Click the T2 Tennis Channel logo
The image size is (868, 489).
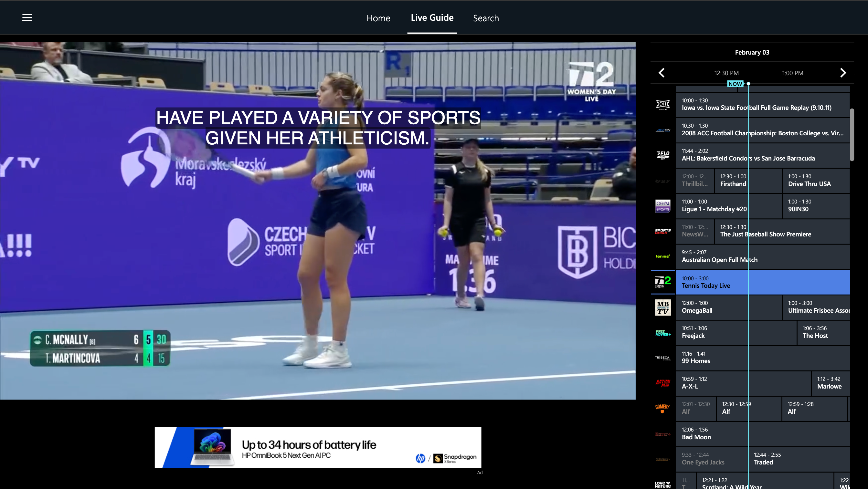click(x=662, y=282)
